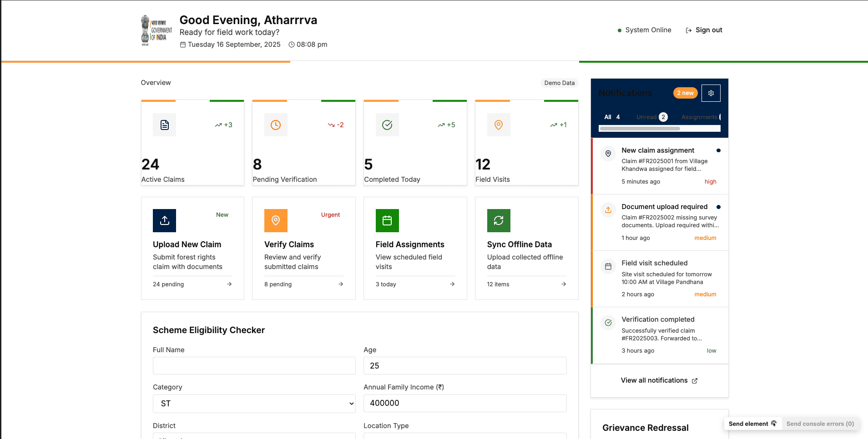868x439 pixels.
Task: Click the green Field Assignments calendar icon
Action: pyautogui.click(x=387, y=220)
